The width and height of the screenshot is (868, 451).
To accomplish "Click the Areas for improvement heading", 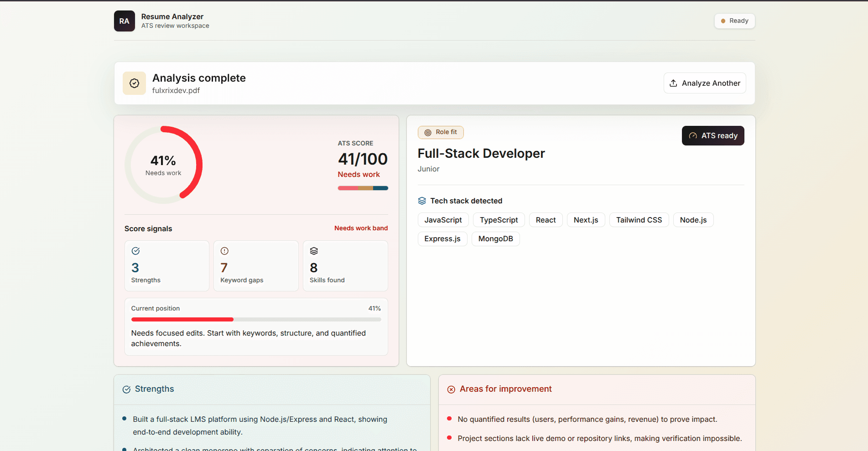I will tap(505, 389).
